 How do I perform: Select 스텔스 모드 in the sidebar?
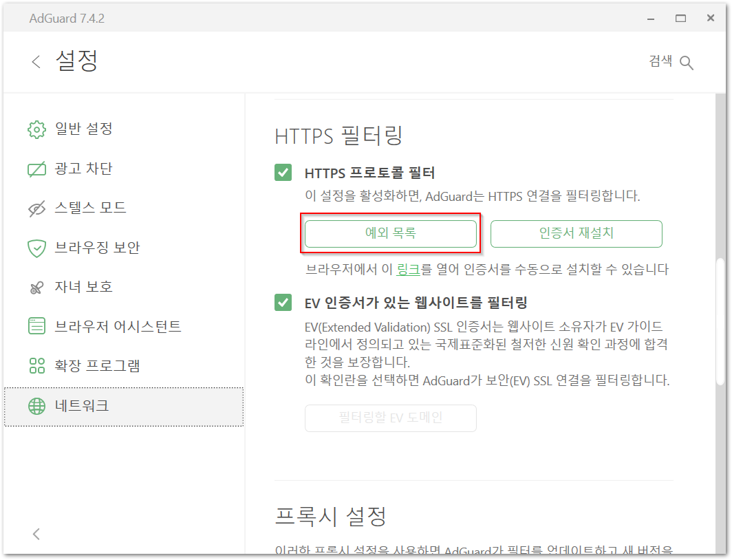point(124,208)
